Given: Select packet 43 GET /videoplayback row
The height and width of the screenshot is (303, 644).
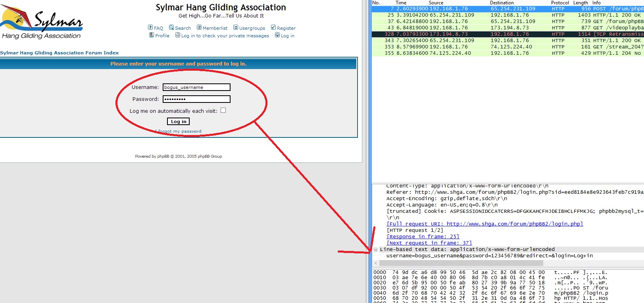Looking at the screenshot, I should coord(508,28).
